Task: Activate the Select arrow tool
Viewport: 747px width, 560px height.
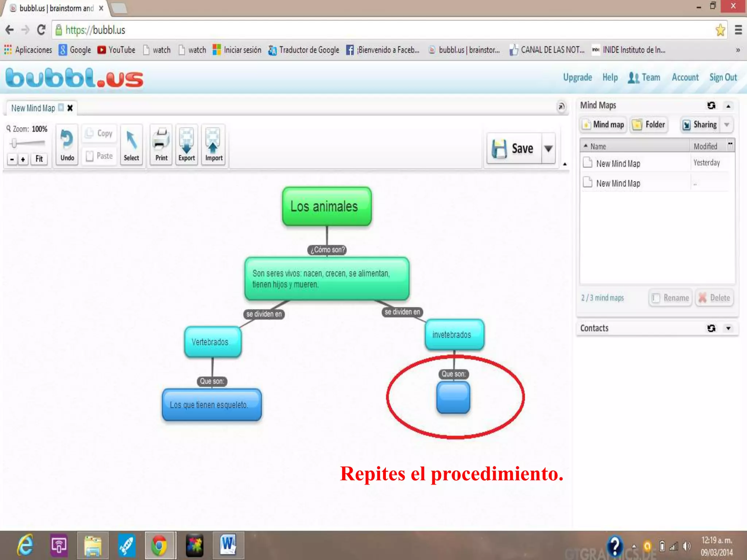Action: click(x=131, y=145)
